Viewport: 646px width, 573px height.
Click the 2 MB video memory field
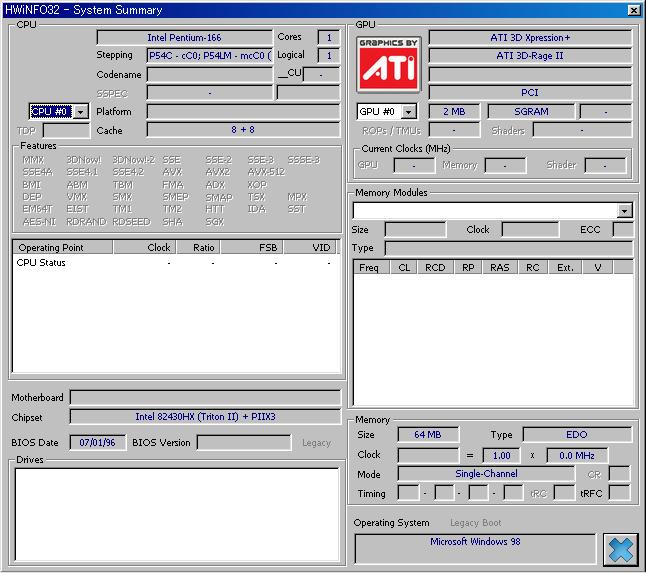[x=454, y=112]
